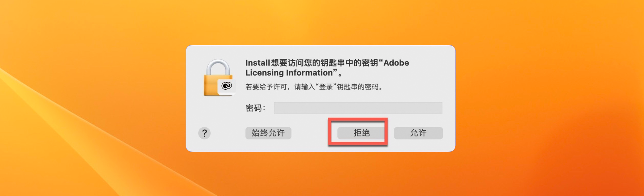
Task: Click the golden padlock icon
Action: (215, 84)
